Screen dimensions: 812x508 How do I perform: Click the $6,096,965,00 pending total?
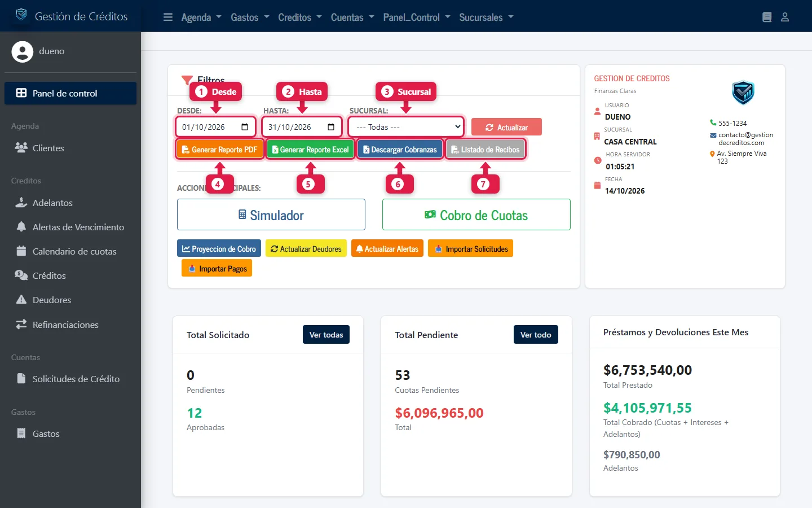[439, 413]
